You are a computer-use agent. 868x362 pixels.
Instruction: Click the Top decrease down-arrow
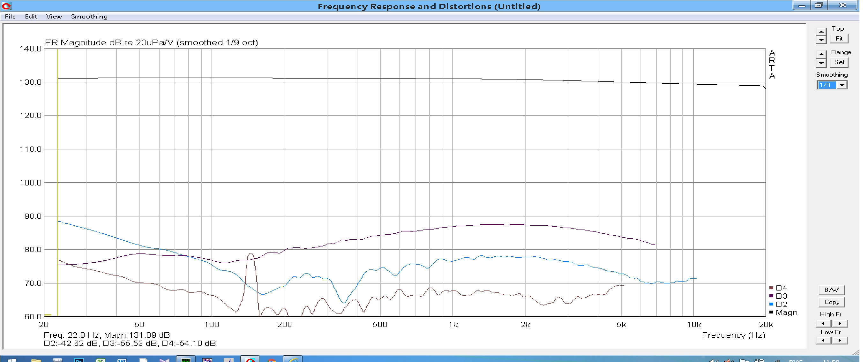[821, 40]
